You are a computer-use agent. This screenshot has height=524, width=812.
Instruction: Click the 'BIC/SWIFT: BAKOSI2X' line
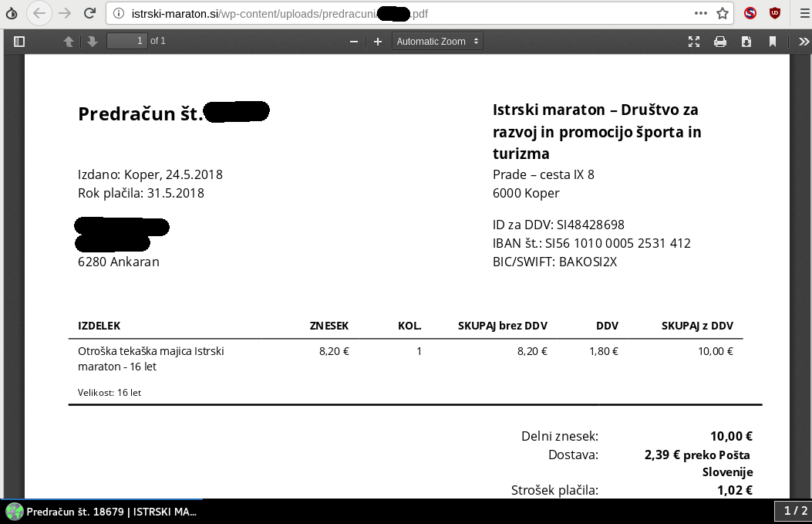(554, 262)
